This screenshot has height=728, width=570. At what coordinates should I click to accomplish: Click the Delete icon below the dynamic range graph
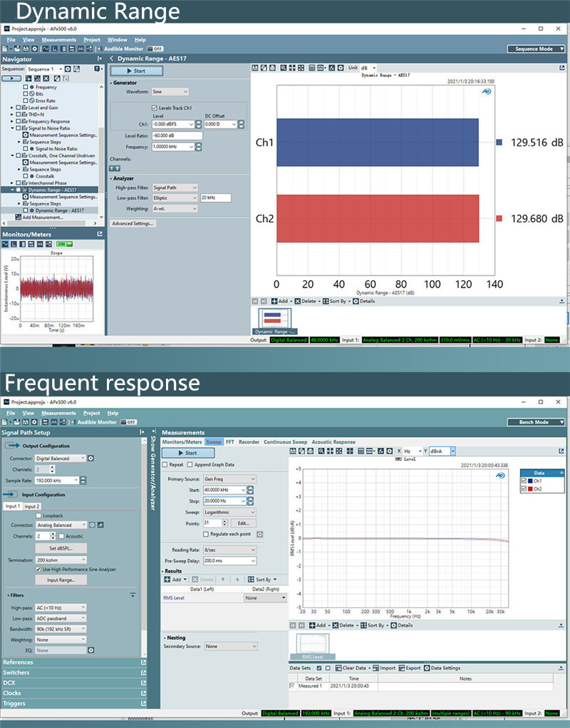point(297,302)
